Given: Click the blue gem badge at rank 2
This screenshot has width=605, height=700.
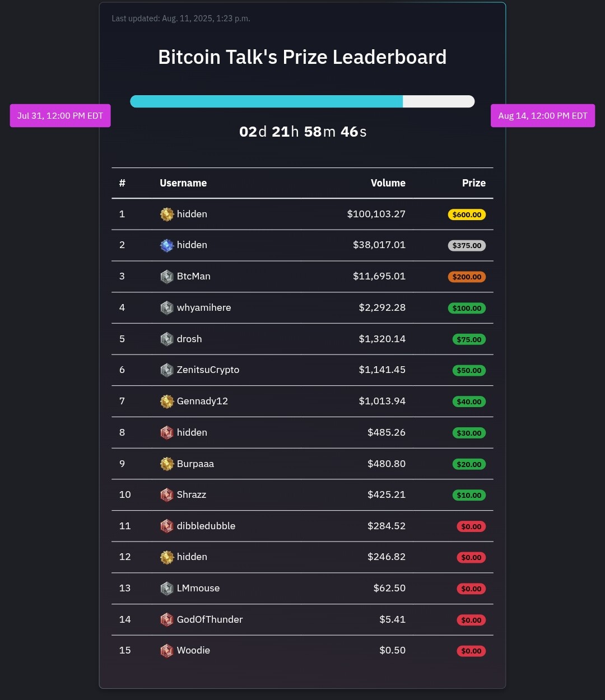Looking at the screenshot, I should [167, 245].
